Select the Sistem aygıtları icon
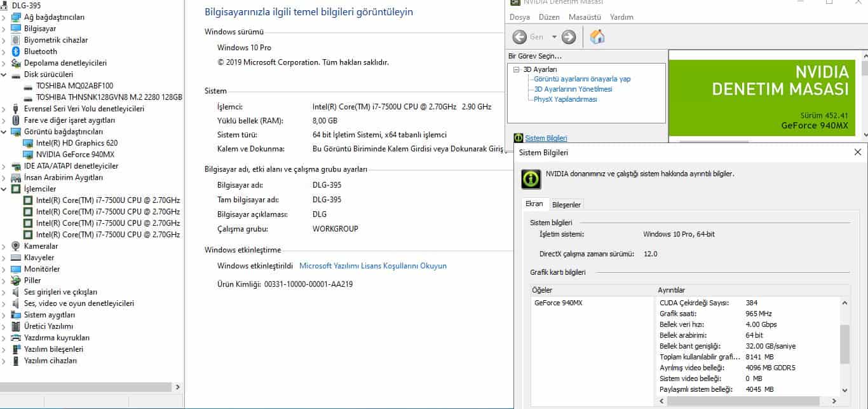 tap(16, 315)
